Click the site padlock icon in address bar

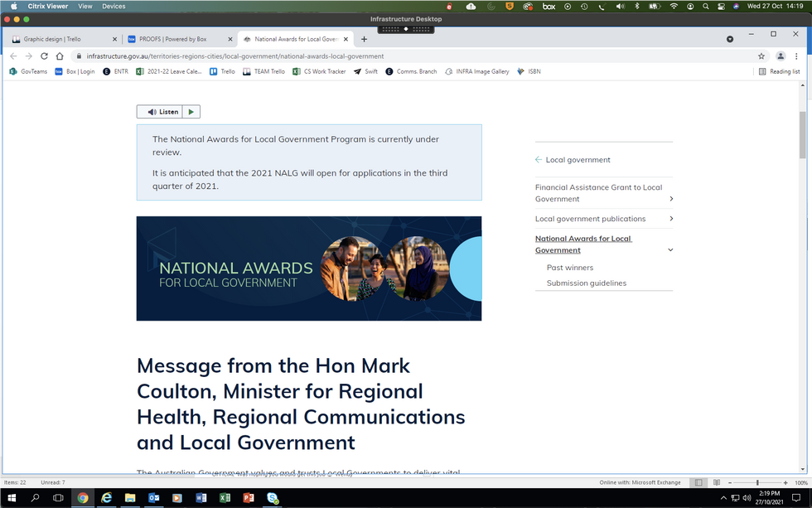pos(79,56)
